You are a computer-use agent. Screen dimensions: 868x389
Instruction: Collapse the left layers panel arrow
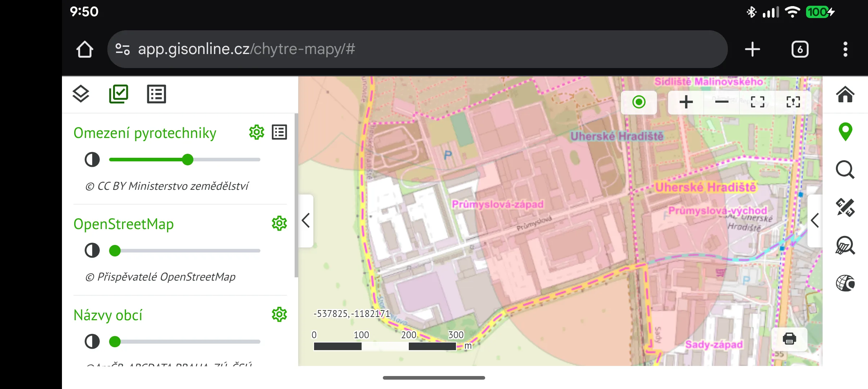[x=306, y=220]
